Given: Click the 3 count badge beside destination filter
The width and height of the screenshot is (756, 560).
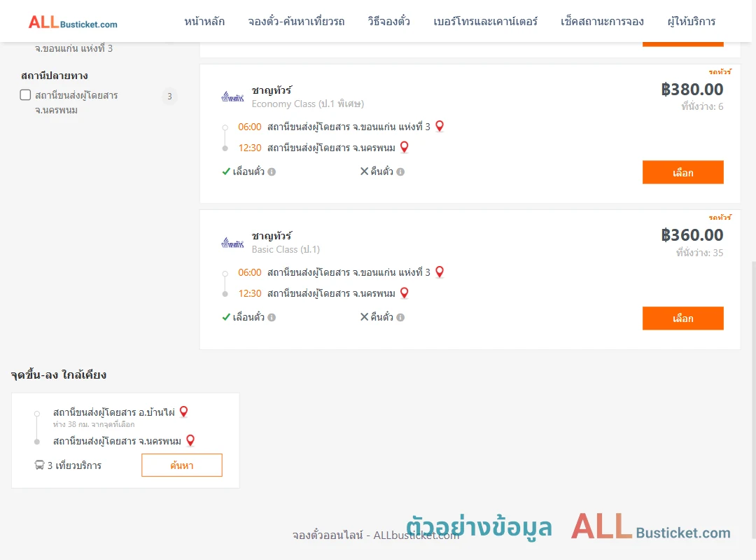Looking at the screenshot, I should (x=169, y=97).
